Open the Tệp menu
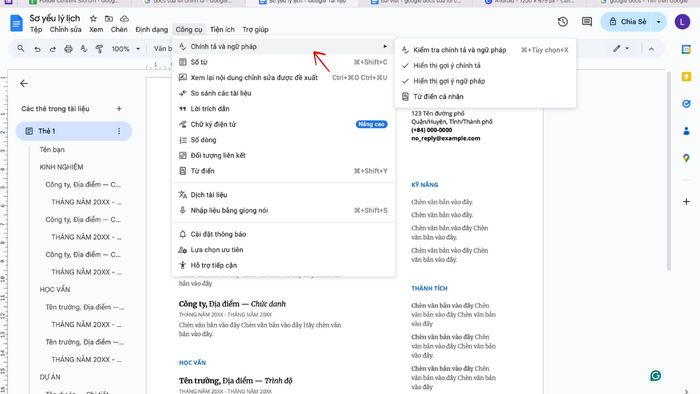This screenshot has height=394, width=700. (x=36, y=29)
